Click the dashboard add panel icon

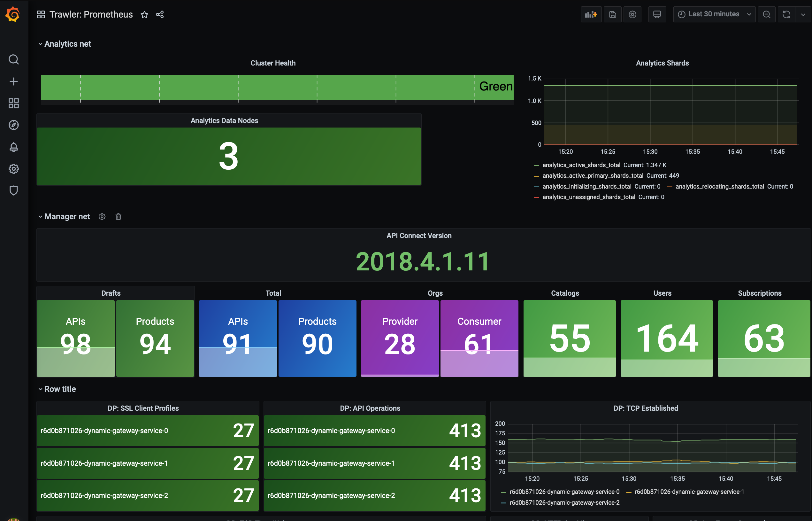point(591,14)
